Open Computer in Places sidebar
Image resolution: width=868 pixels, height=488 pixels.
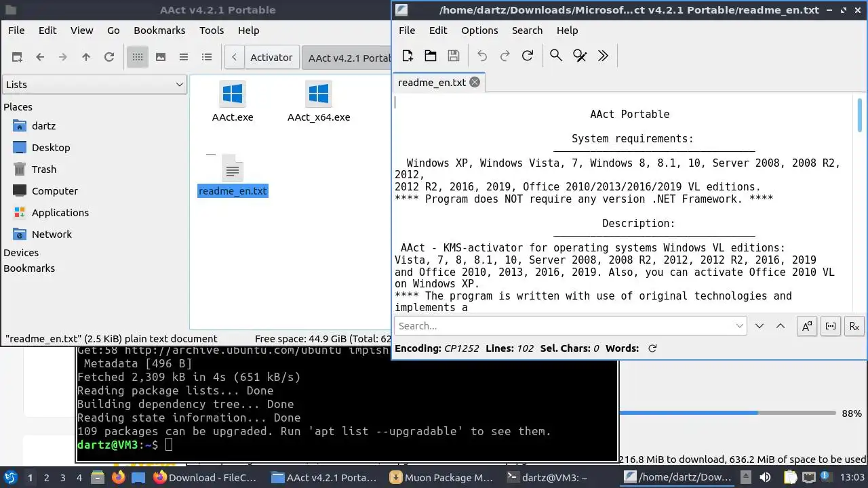[55, 191]
